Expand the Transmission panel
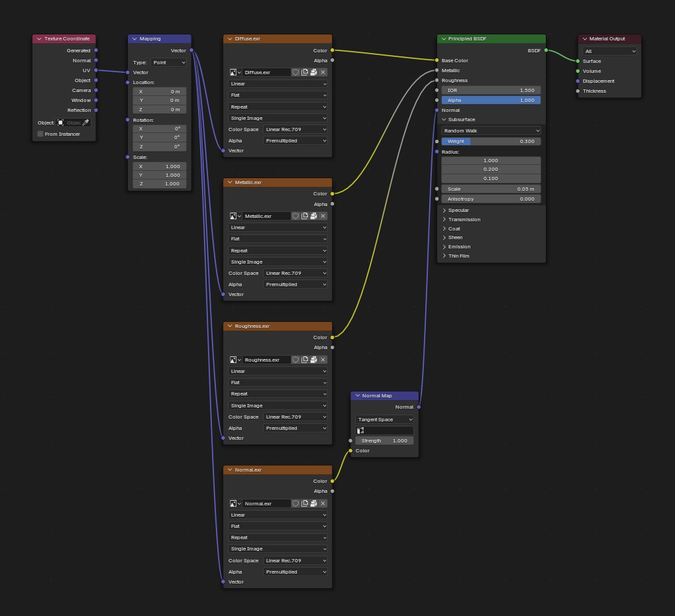The image size is (675, 616). [x=444, y=219]
